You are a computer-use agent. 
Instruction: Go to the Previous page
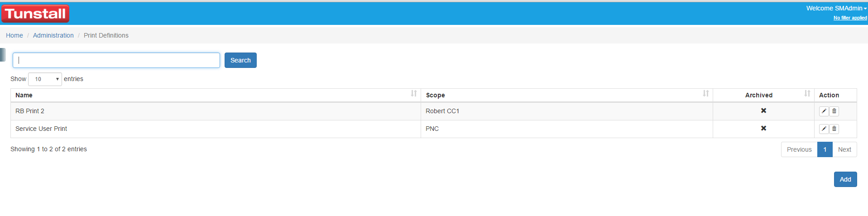799,149
